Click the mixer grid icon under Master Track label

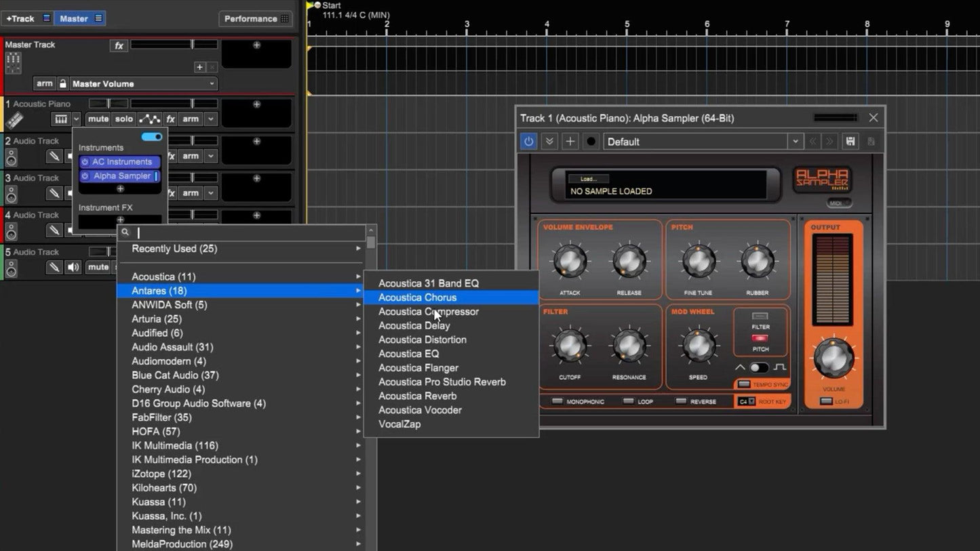coord(12,62)
